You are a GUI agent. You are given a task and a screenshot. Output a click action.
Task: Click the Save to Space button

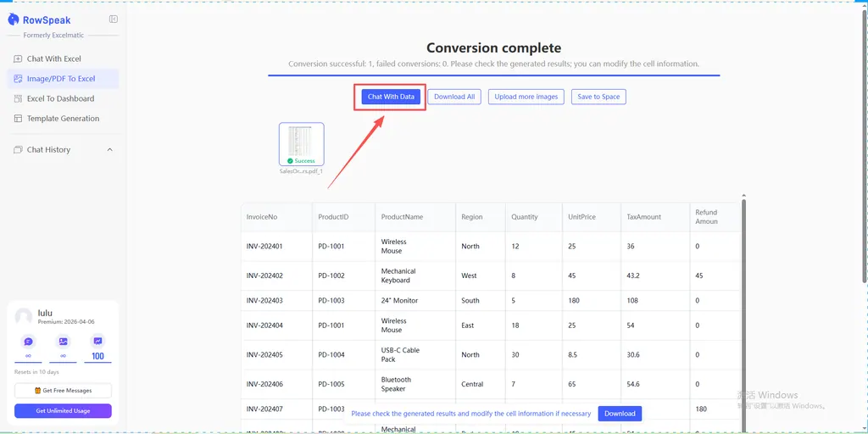(x=598, y=97)
